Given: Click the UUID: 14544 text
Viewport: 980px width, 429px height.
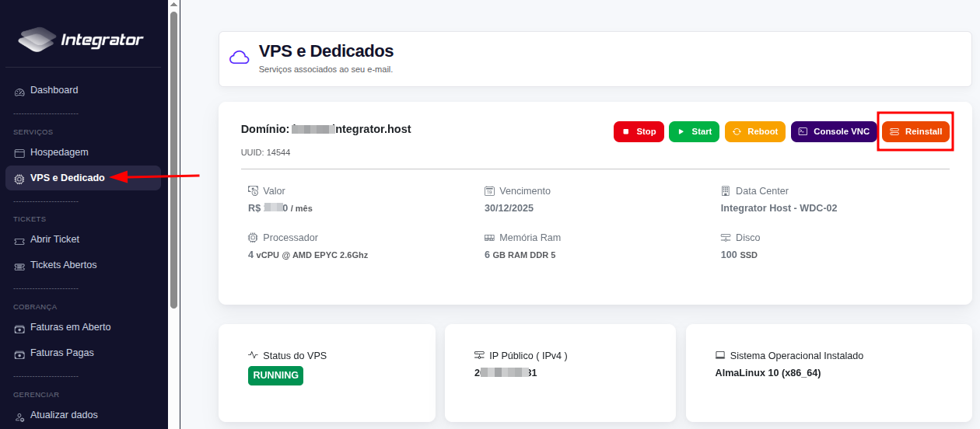Looking at the screenshot, I should point(265,153).
